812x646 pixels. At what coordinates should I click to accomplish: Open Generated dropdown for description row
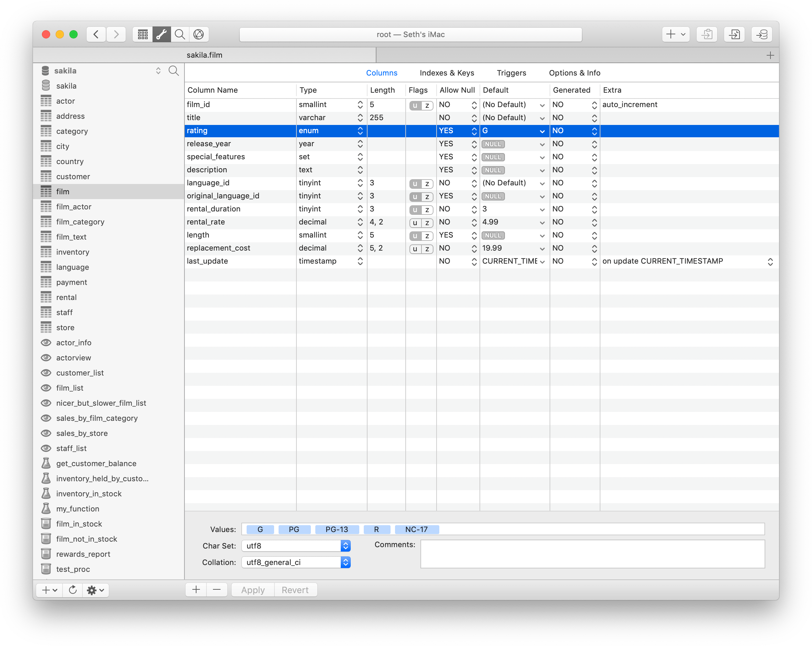pos(594,170)
